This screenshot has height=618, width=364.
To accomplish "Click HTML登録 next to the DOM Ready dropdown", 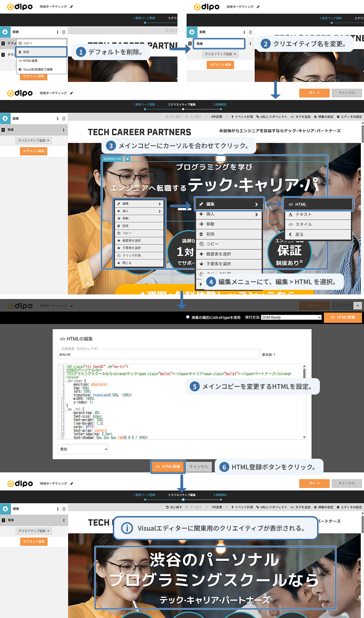I will 343,317.
